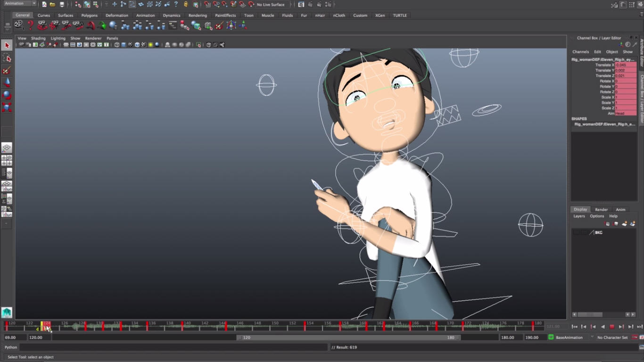Open the Object menu in Channel Box
This screenshot has height=362, width=644.
click(612, 52)
